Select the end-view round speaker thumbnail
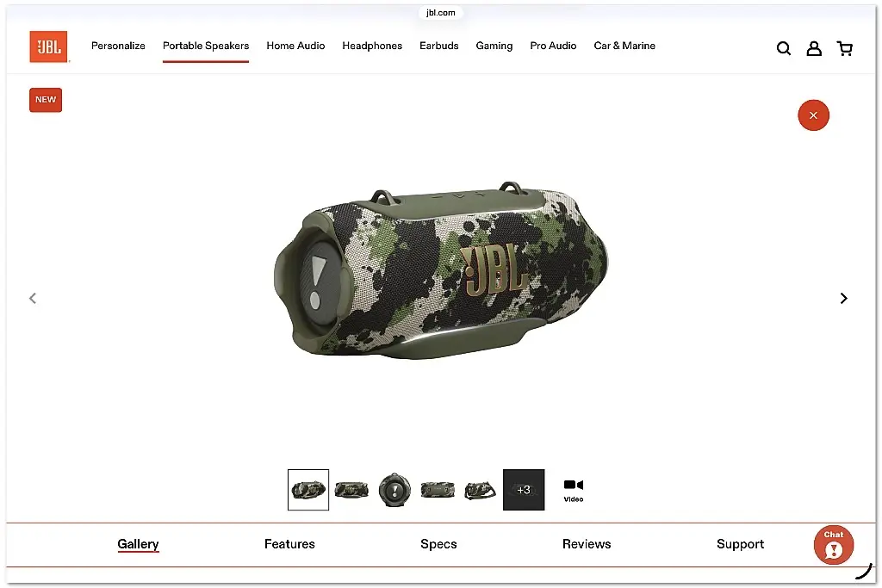This screenshot has height=588, width=882. tap(394, 490)
